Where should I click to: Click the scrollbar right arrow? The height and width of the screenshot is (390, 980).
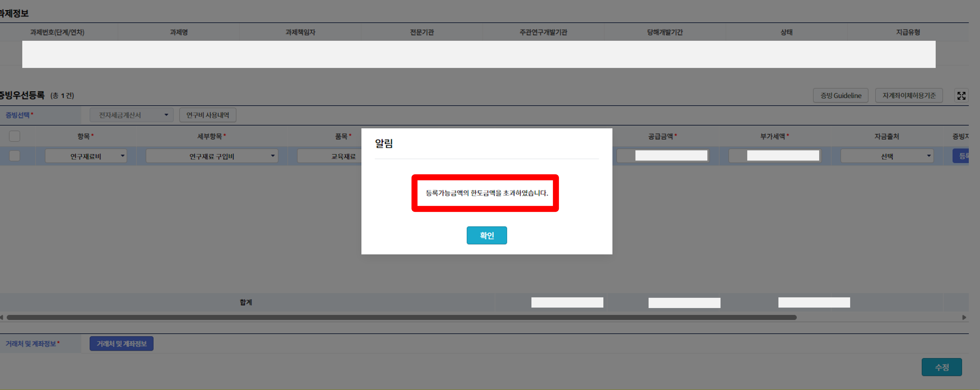coord(964,317)
